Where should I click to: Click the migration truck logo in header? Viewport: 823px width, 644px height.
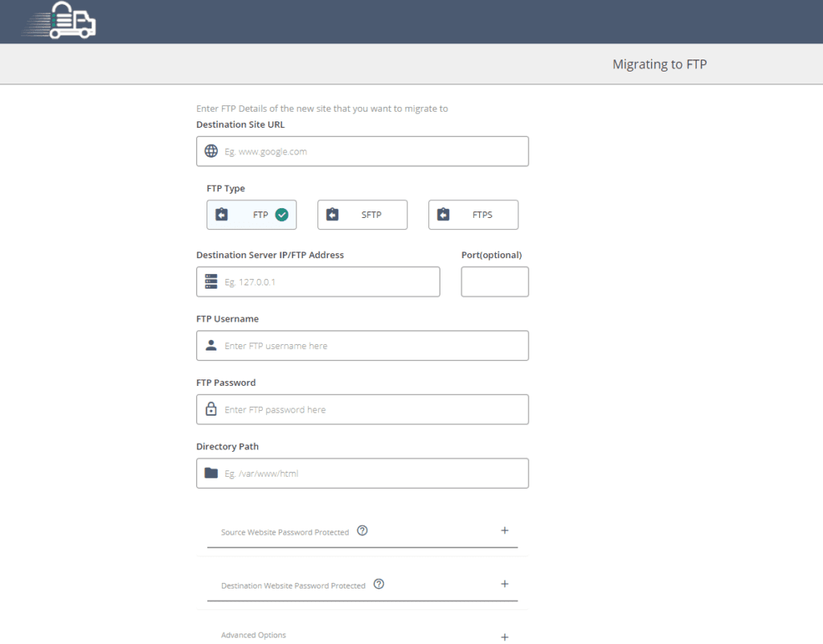pyautogui.click(x=59, y=20)
